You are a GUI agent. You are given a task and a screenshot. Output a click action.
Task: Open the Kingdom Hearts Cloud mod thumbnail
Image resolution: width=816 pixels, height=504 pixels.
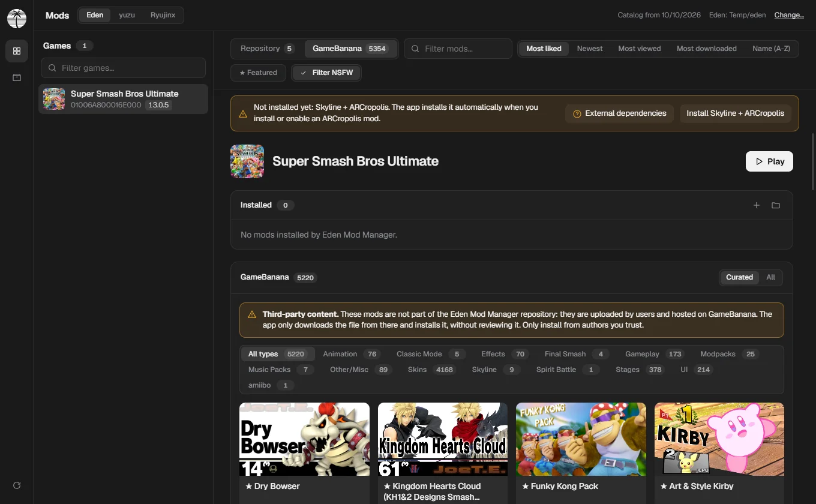click(x=443, y=439)
